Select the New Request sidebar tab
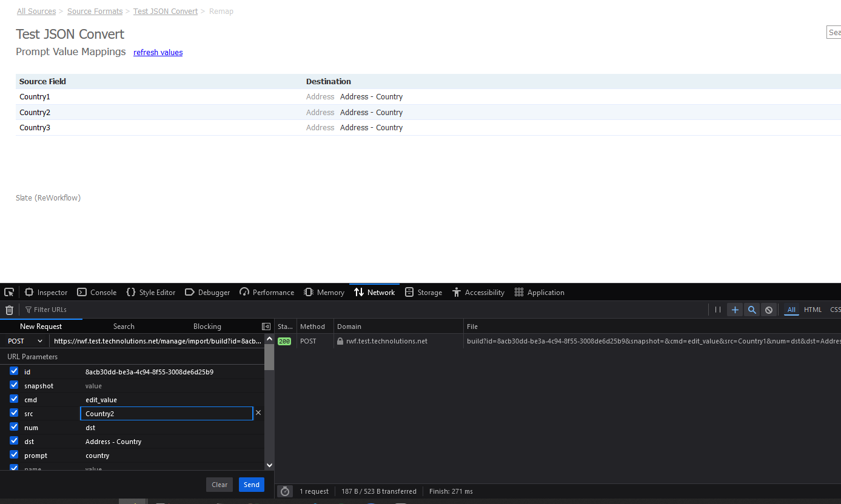Viewport: 841px width, 504px height. click(x=41, y=327)
